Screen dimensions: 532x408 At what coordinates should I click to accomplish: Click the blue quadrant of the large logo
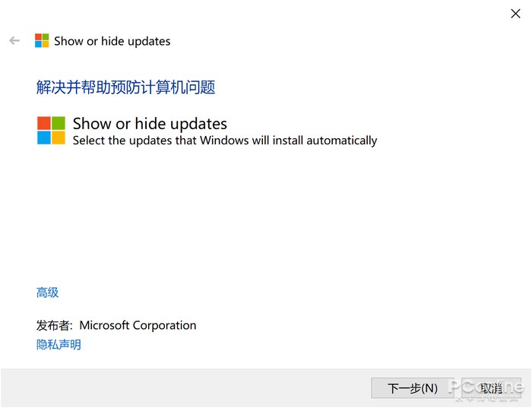tap(44, 138)
